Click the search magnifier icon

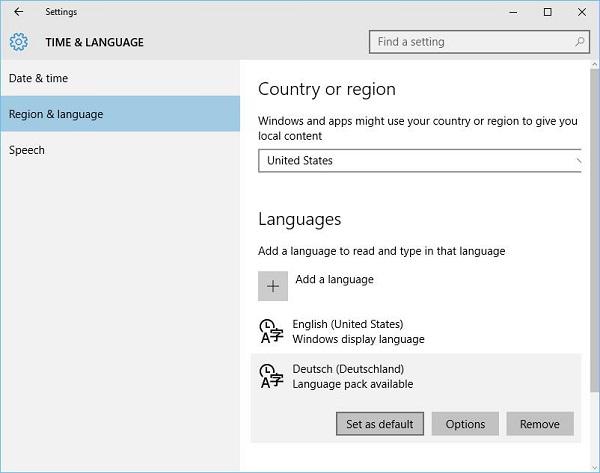point(580,42)
